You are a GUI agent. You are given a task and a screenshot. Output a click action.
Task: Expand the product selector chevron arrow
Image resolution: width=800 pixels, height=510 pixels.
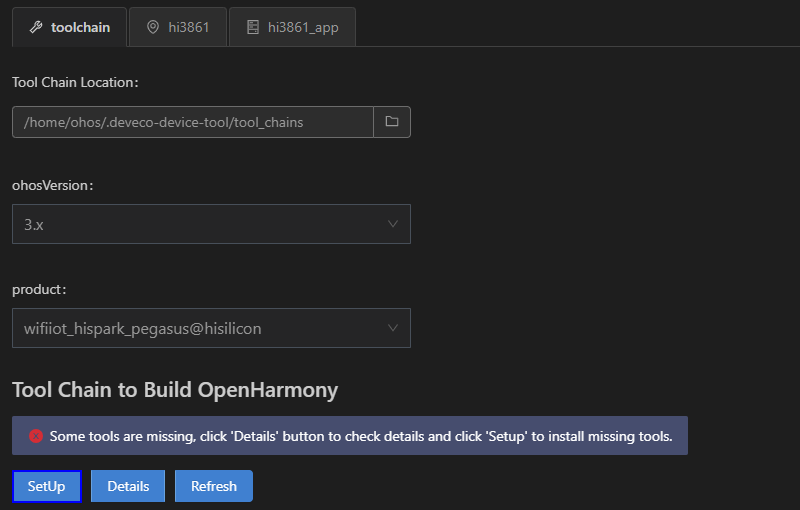(392, 328)
